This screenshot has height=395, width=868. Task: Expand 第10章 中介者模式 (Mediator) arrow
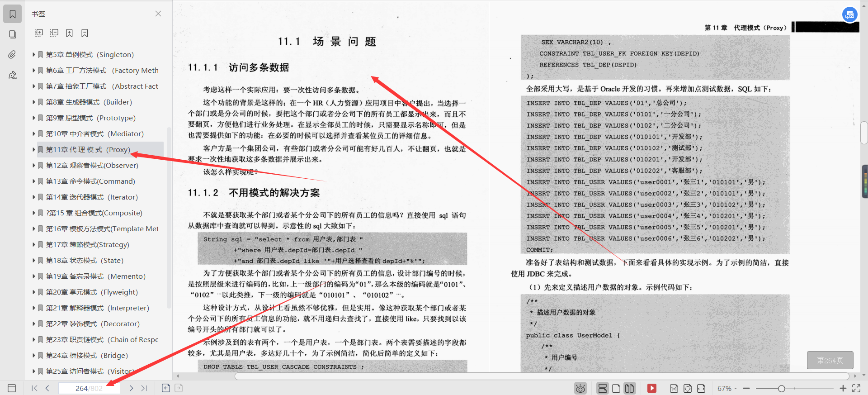click(34, 133)
